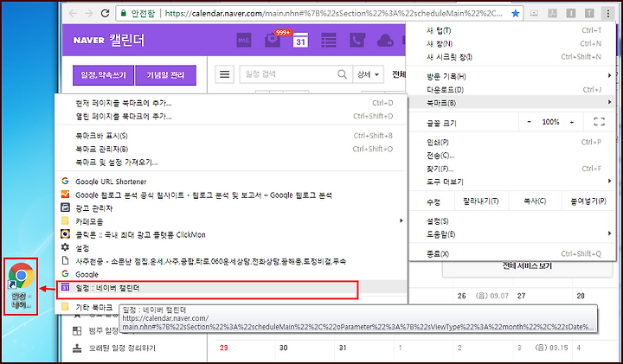Open Google URL Shortener bookmark
Viewport: 623px width, 364px height.
click(x=231, y=182)
